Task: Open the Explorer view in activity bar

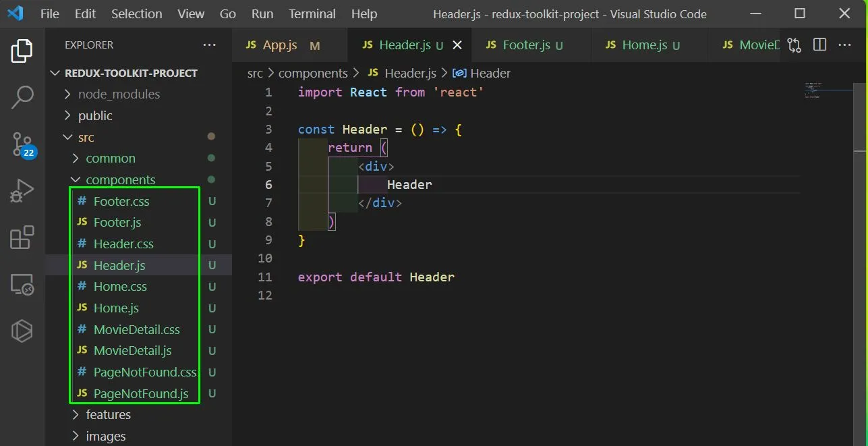Action: point(22,51)
